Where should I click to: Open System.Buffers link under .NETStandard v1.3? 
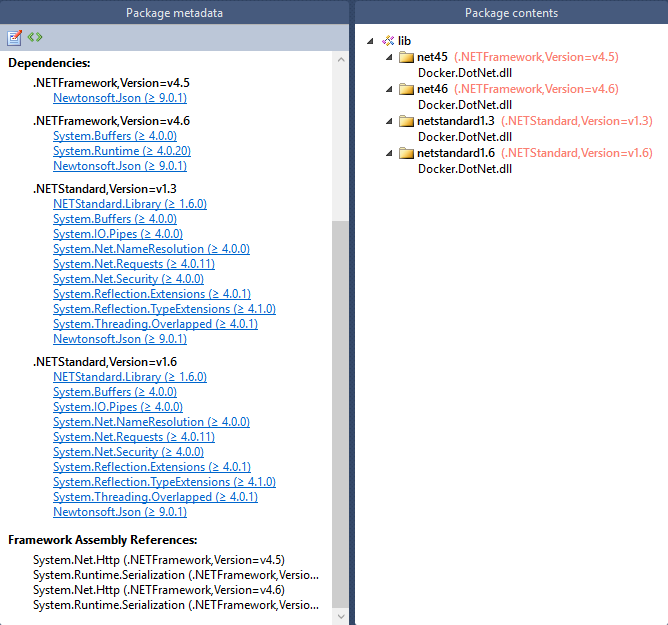click(x=115, y=219)
